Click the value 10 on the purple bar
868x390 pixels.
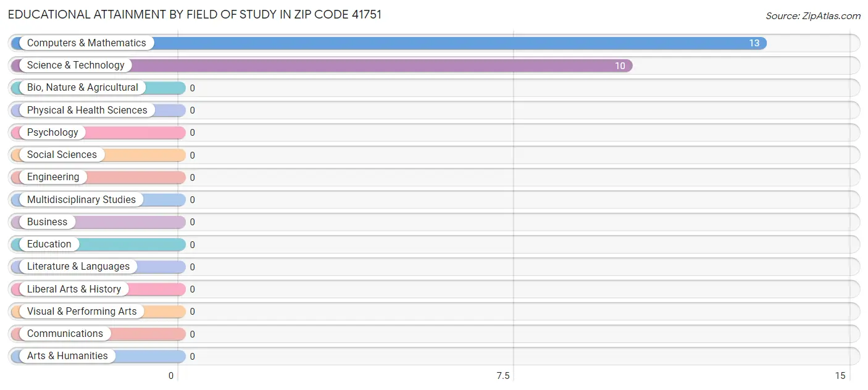click(x=620, y=66)
